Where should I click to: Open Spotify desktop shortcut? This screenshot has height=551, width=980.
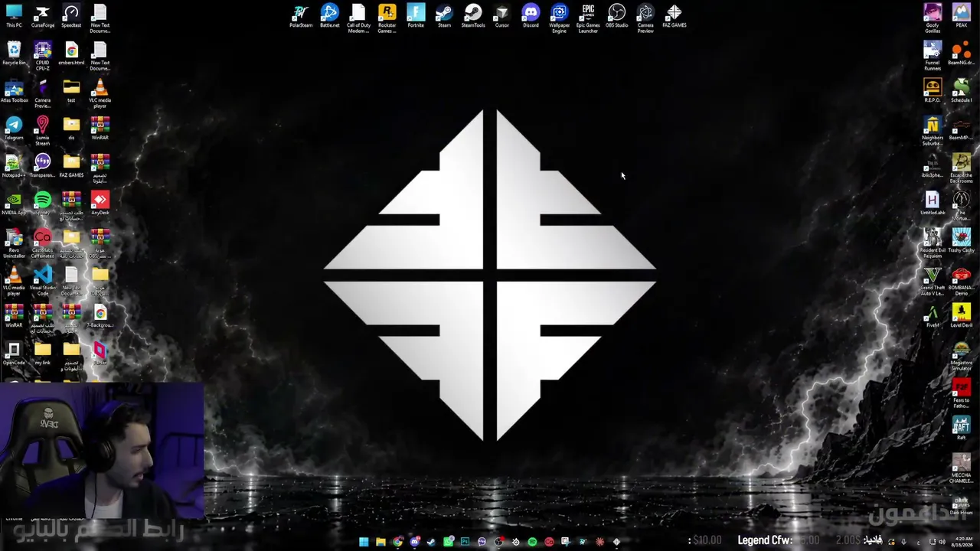coord(42,204)
